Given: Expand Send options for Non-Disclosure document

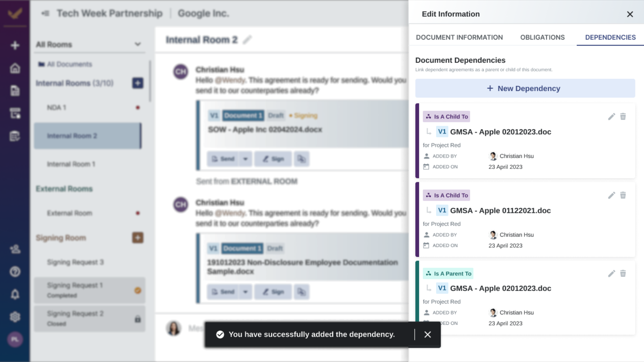Looking at the screenshot, I should click(246, 292).
